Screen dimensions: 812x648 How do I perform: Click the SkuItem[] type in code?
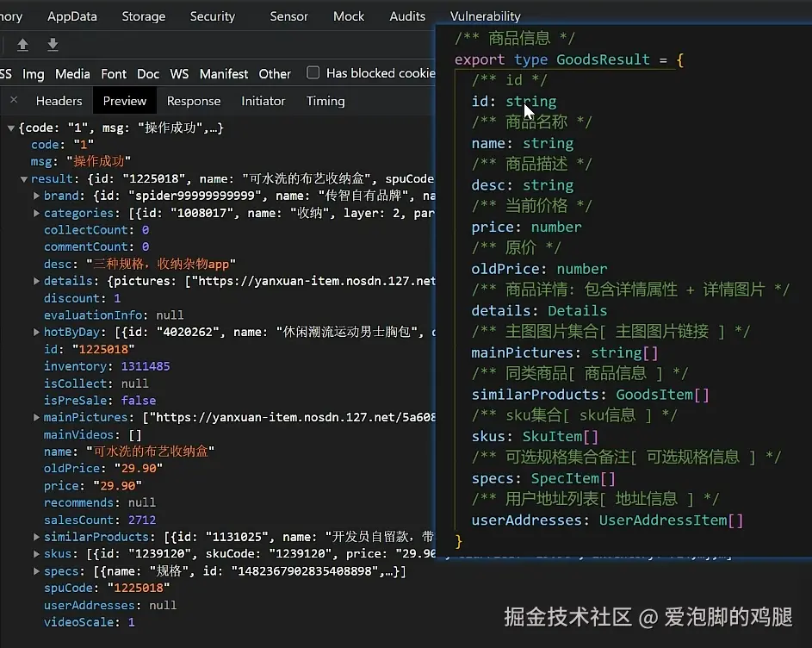click(561, 437)
